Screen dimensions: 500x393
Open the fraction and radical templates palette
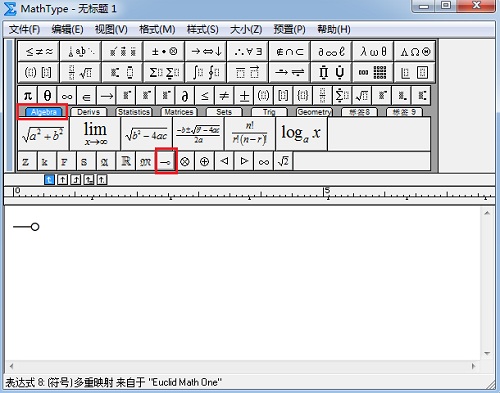(x=80, y=72)
